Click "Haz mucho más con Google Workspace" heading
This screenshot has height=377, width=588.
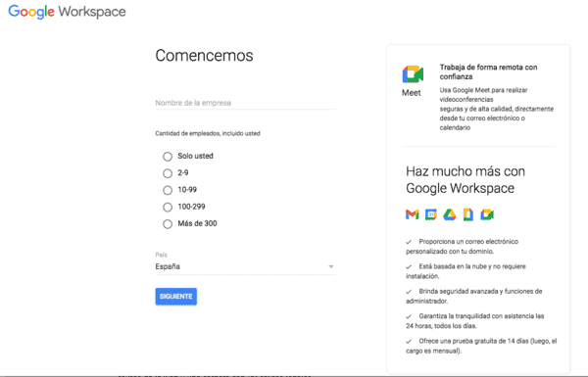click(x=465, y=180)
